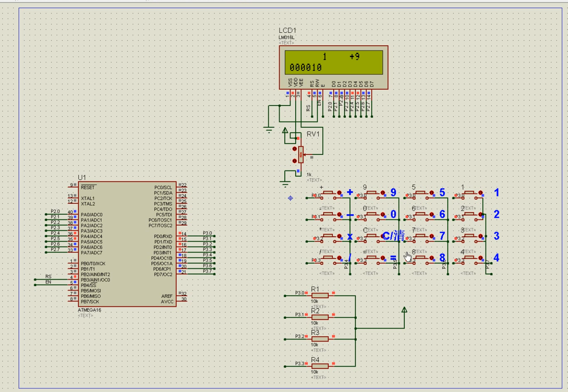The image size is (568, 392).
Task: Click the P3.7 terminal label on PD7
Action: click(x=207, y=271)
